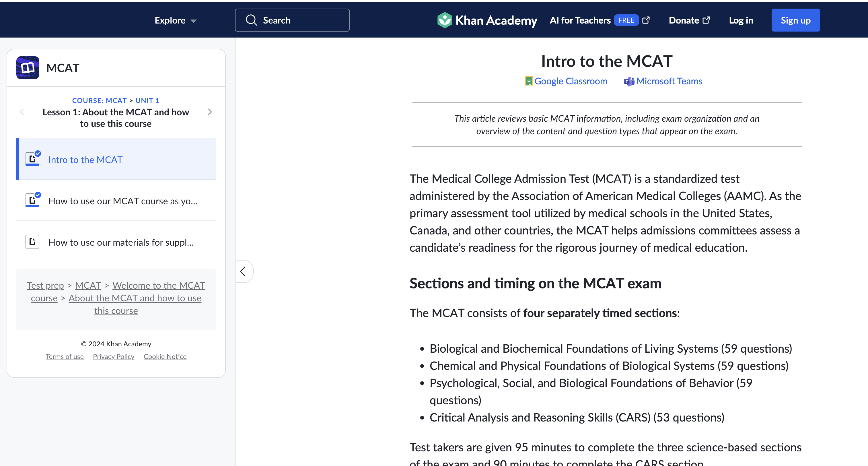
Task: Open AI for Teachers link
Action: coord(580,20)
